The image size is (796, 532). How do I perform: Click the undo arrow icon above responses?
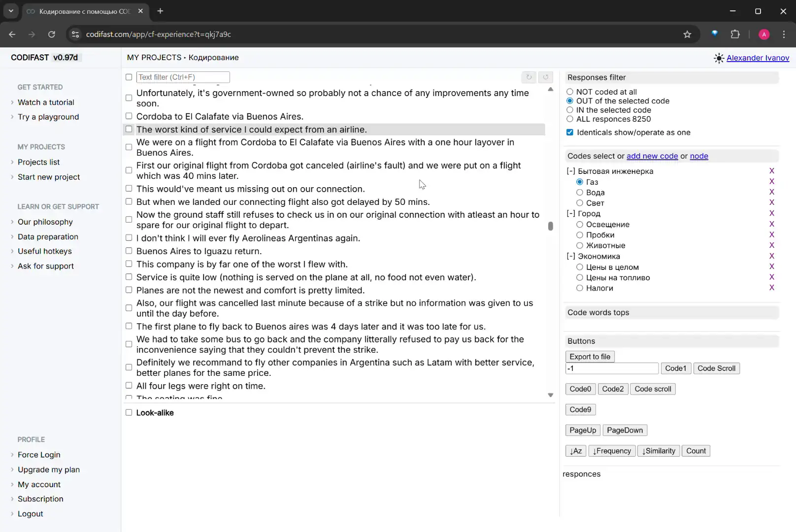(x=529, y=77)
